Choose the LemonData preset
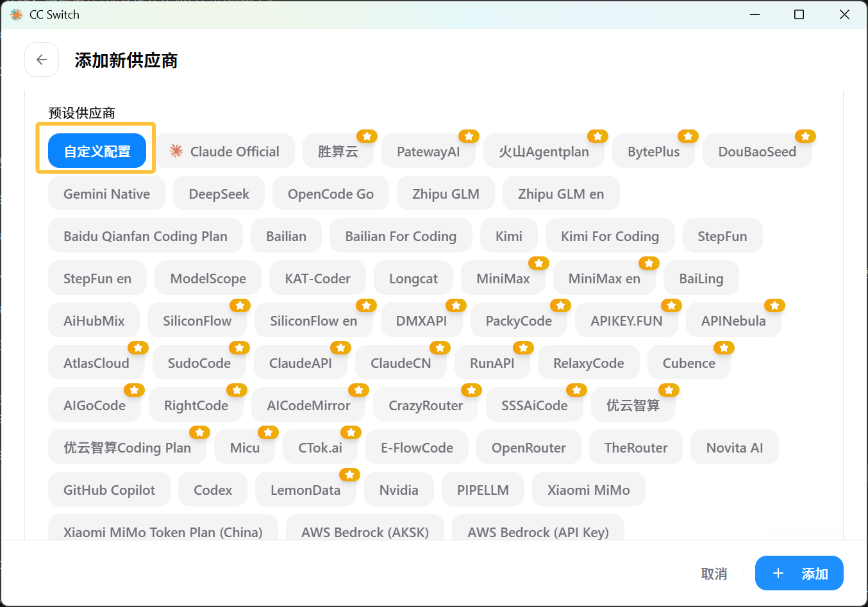The width and height of the screenshot is (868, 607). (305, 490)
